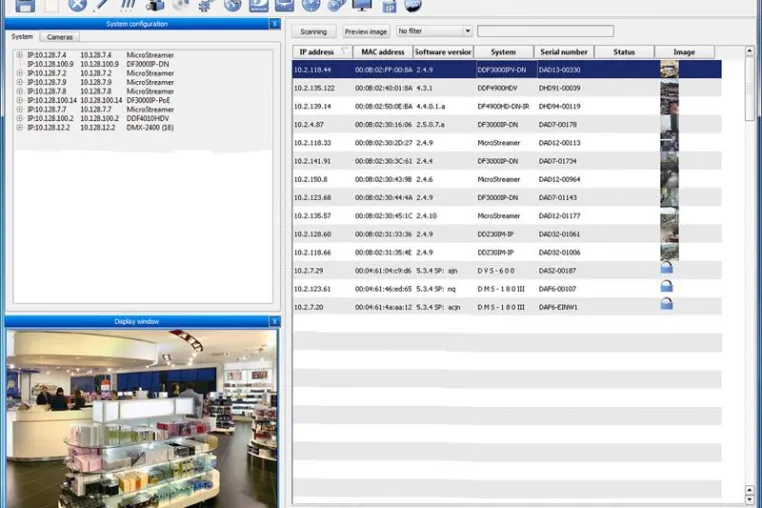Screen dimensions: 762x508
Task: Sort by MAC address column header
Action: pos(382,52)
